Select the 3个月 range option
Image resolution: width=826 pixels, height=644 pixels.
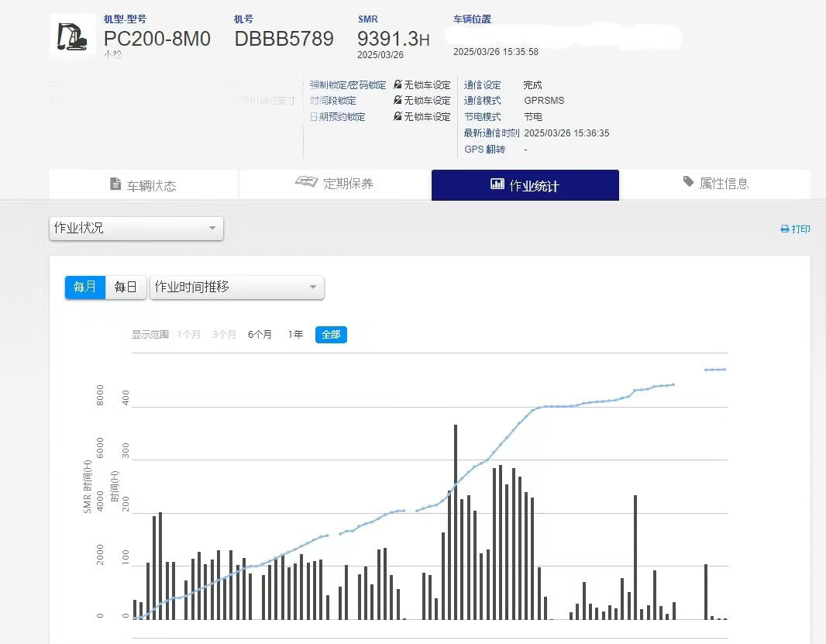224,335
